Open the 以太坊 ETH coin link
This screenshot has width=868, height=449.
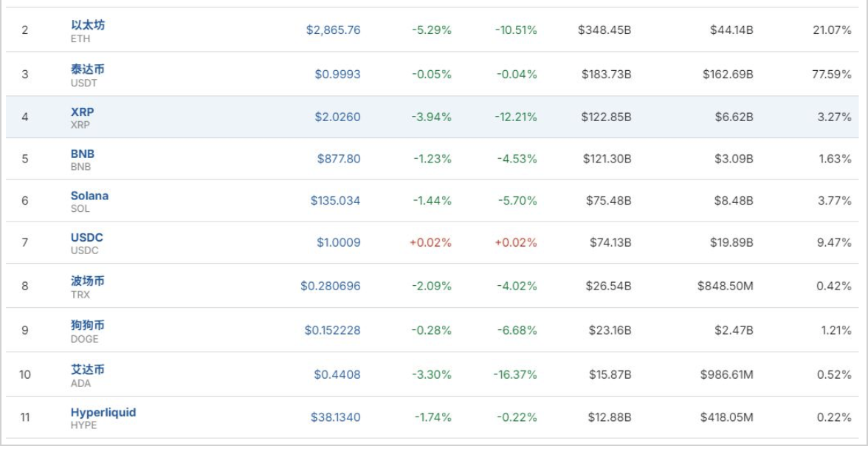pyautogui.click(x=88, y=25)
